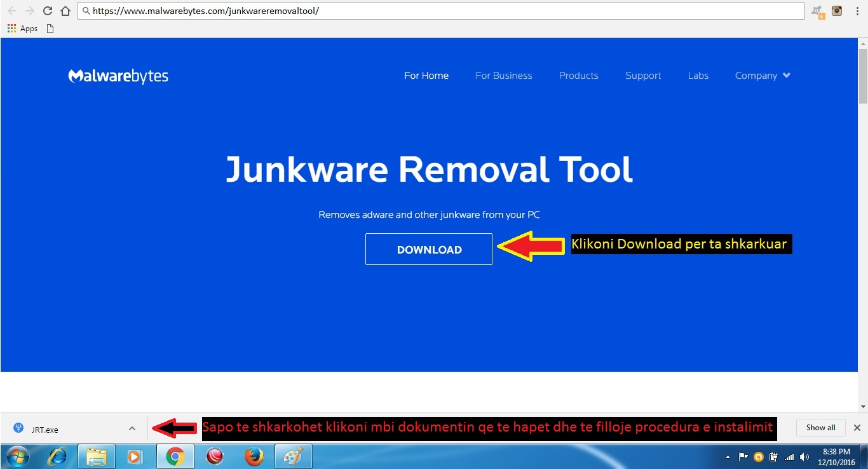Image resolution: width=868 pixels, height=469 pixels.
Task: Go to the browser home page
Action: [x=65, y=11]
